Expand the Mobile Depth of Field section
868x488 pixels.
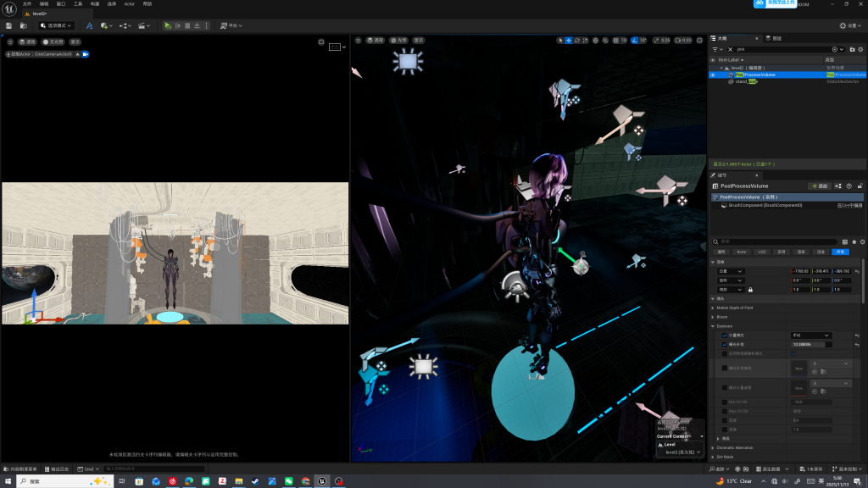pos(713,308)
